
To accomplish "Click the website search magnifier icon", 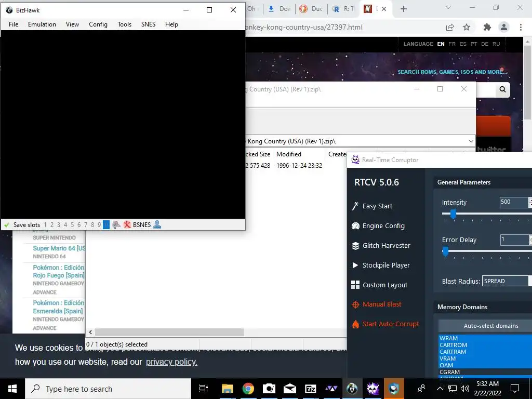I will point(502,89).
